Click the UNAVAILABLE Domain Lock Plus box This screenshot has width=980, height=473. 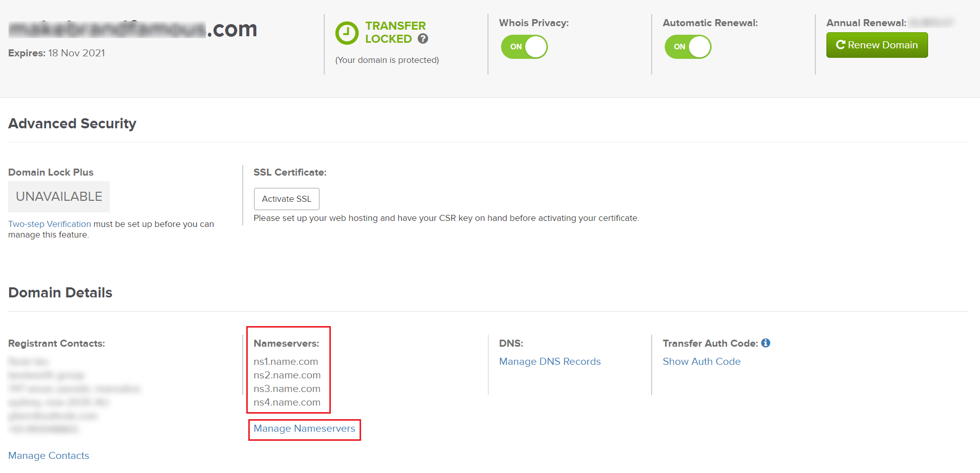click(59, 197)
